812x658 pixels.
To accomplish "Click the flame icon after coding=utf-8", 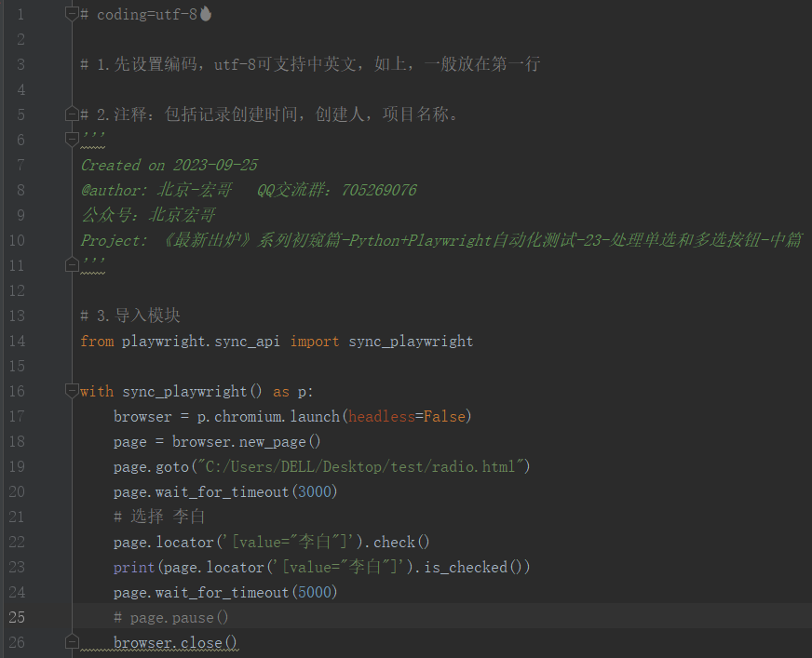I will (206, 14).
